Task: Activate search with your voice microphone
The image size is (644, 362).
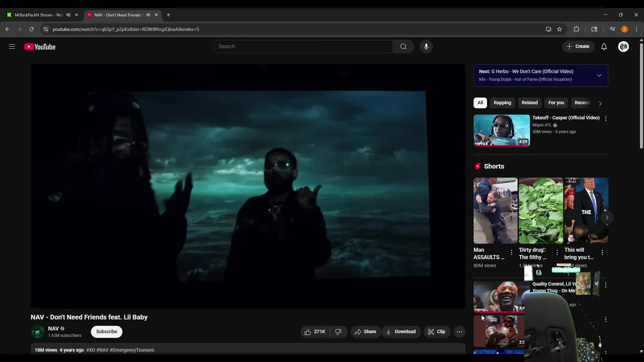Action: click(426, 46)
